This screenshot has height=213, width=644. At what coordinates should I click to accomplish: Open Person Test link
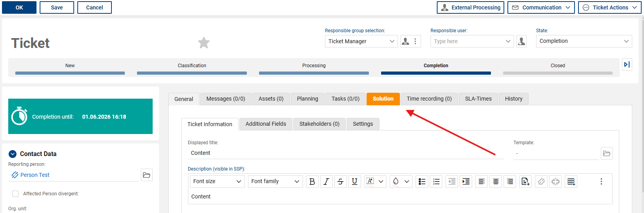click(35, 175)
